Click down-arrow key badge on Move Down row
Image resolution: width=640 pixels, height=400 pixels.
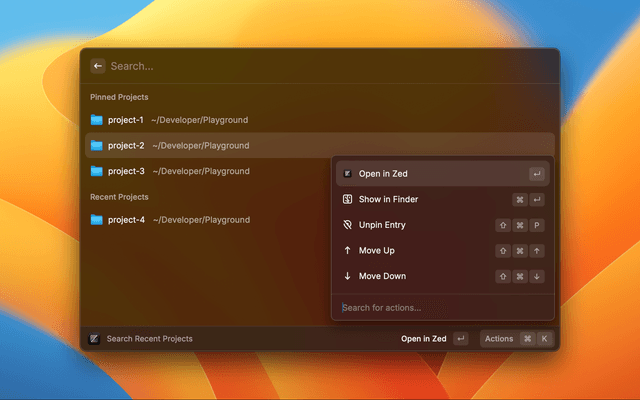click(x=537, y=277)
